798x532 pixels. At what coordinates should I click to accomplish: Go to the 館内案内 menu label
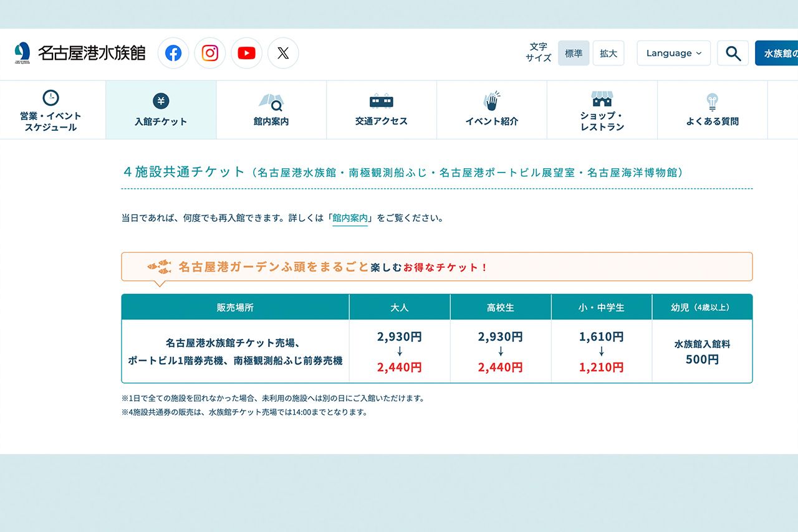coord(271,121)
